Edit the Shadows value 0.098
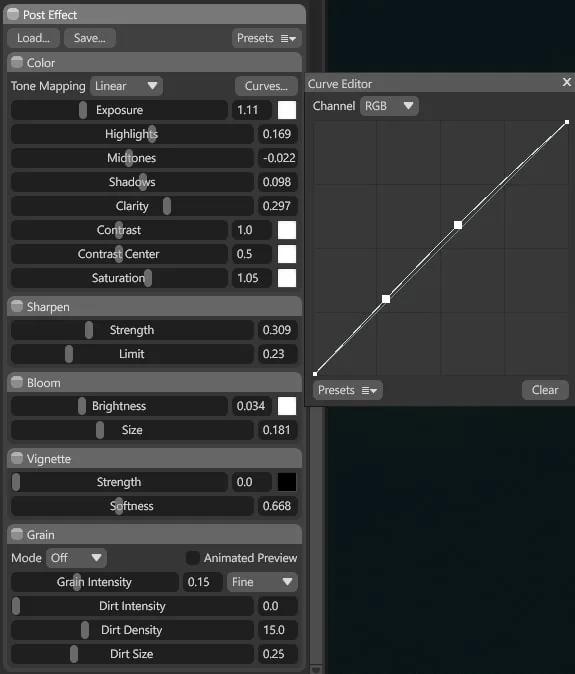This screenshot has height=674, width=575. [x=277, y=182]
